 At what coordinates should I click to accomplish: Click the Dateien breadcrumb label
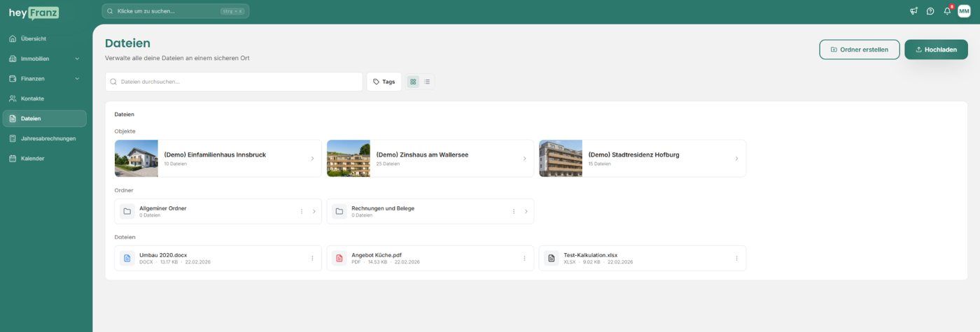click(125, 114)
